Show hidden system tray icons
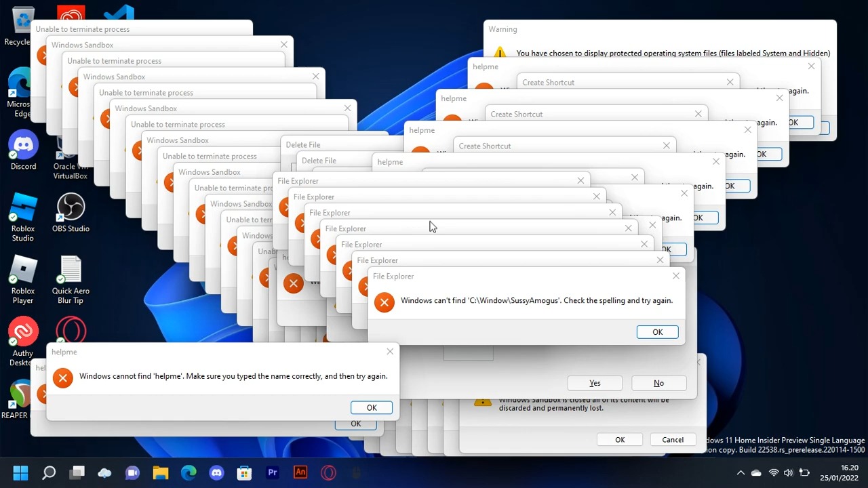The height and width of the screenshot is (488, 868). (x=741, y=472)
